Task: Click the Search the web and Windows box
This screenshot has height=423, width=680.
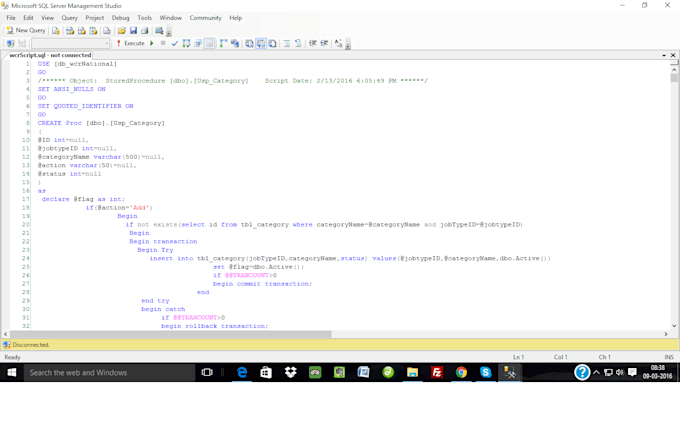Action: point(109,373)
